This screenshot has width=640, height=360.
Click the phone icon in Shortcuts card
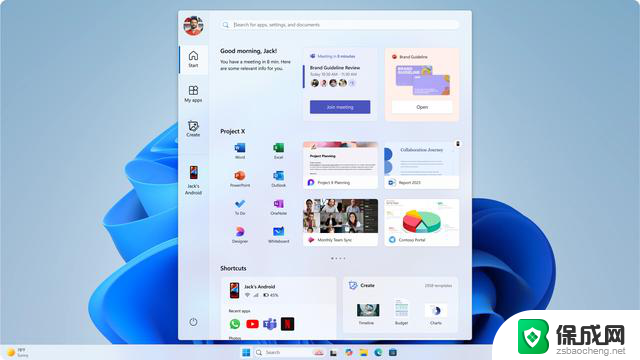[x=234, y=290]
